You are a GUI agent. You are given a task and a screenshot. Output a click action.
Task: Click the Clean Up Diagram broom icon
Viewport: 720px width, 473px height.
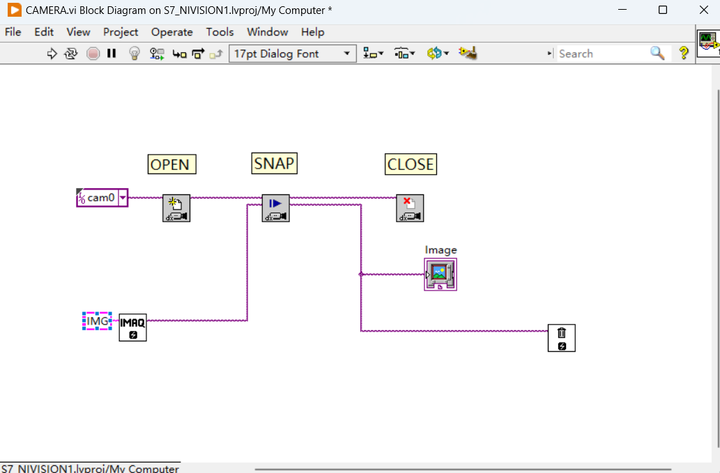click(467, 53)
